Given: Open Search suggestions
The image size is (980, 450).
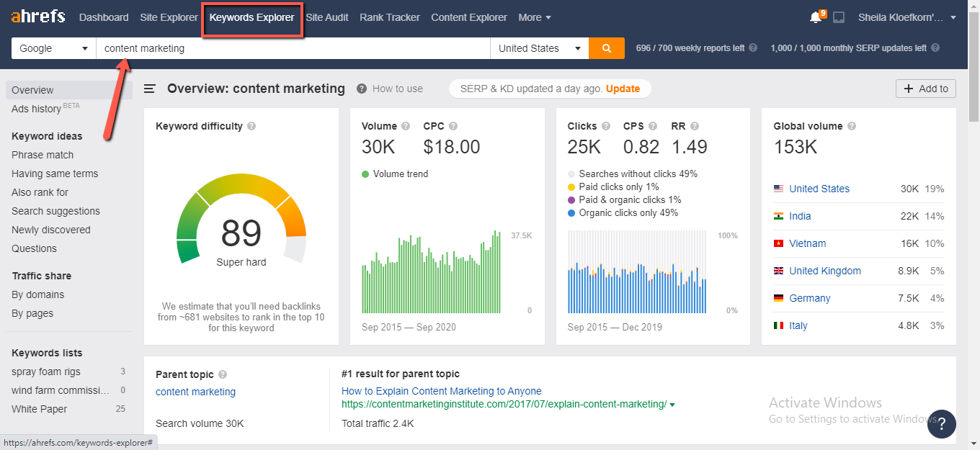Looking at the screenshot, I should click(x=55, y=211).
